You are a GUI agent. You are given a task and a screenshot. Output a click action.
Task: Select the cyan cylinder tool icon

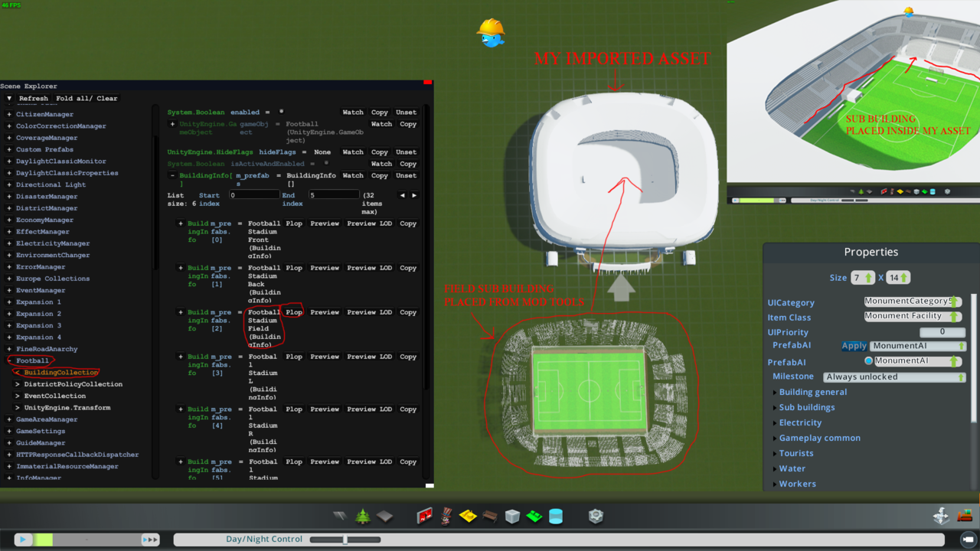tap(556, 517)
